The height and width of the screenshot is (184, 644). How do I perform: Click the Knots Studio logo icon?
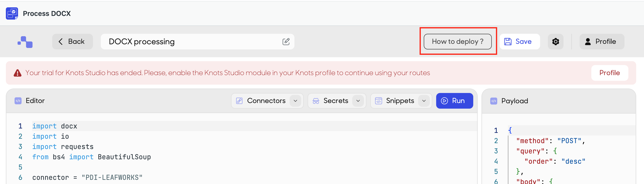click(25, 42)
